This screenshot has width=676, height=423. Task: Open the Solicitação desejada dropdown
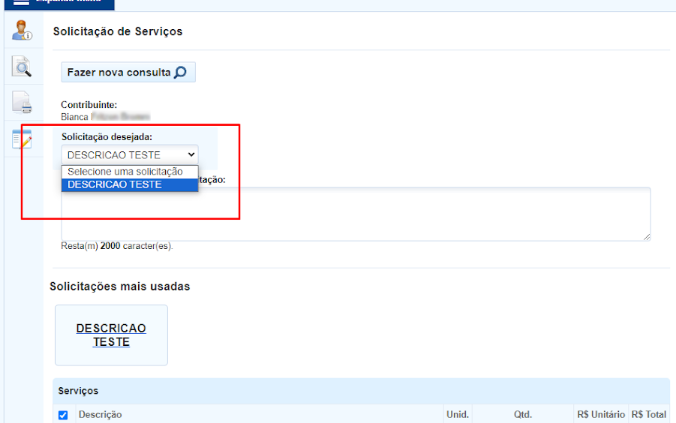(x=130, y=155)
